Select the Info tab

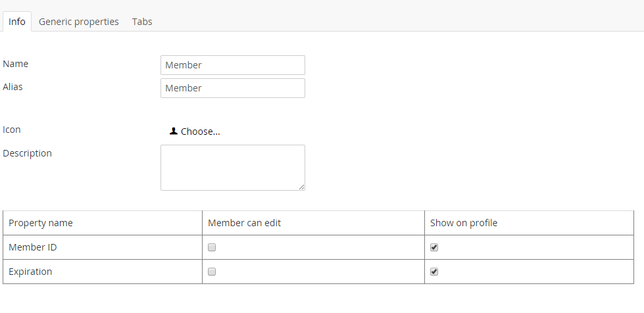point(17,21)
